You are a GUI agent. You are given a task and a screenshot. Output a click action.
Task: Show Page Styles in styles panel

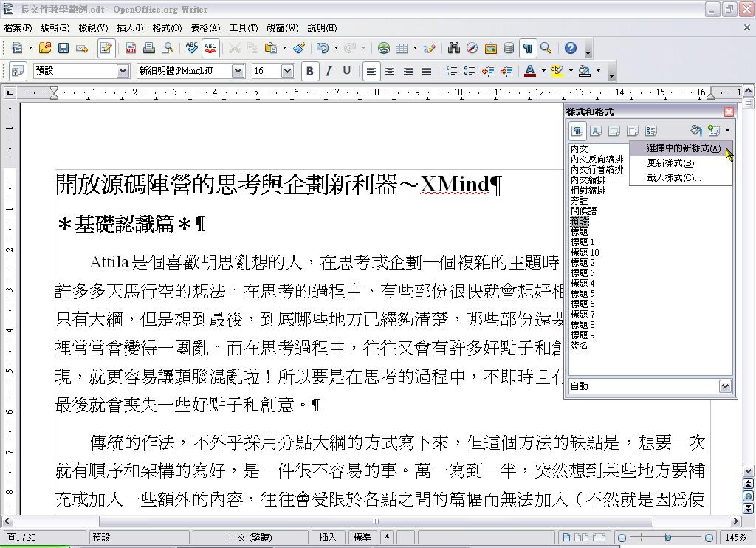[633, 131]
